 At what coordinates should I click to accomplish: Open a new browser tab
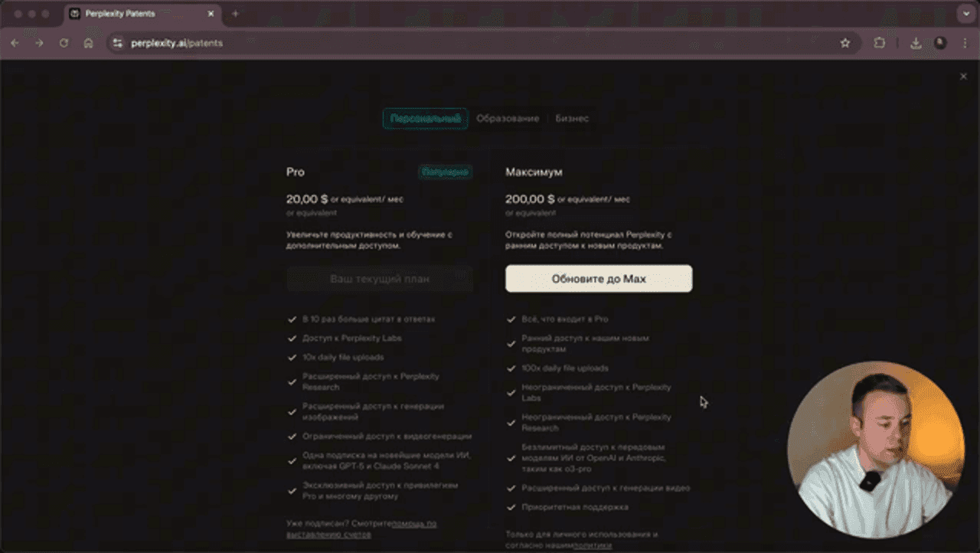coord(235,14)
